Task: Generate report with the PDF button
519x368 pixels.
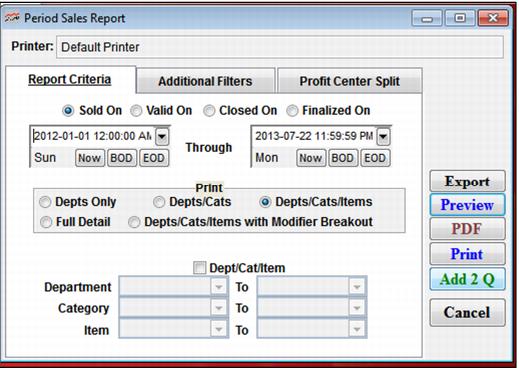Action: (x=467, y=229)
